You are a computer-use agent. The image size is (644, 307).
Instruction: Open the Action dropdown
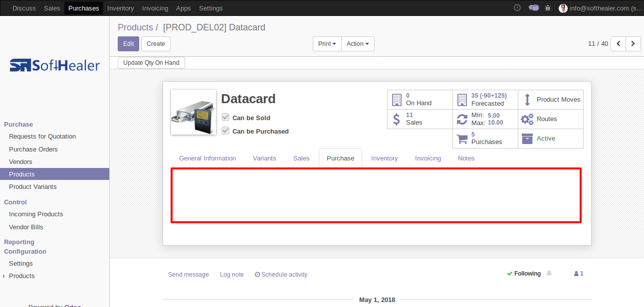tap(358, 44)
